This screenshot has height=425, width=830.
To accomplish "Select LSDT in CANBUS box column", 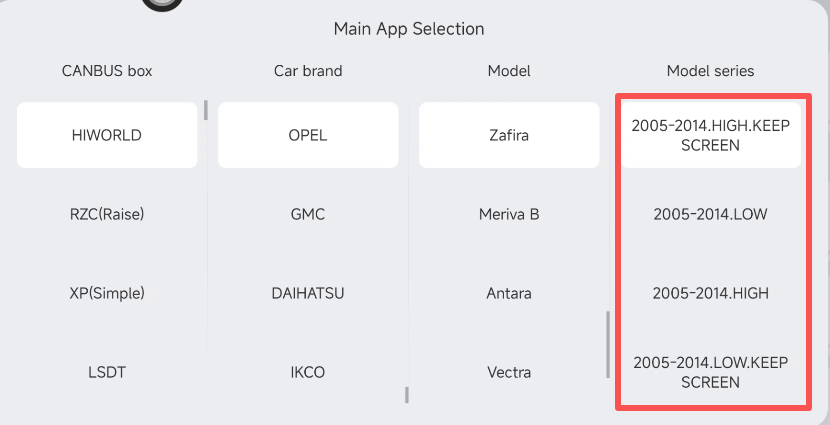I will click(x=107, y=372).
